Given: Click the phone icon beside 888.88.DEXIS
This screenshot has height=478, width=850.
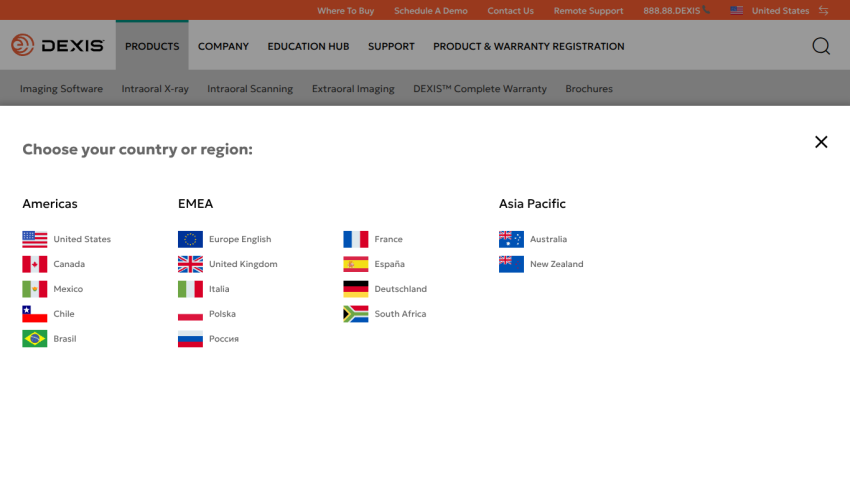Looking at the screenshot, I should point(706,10).
